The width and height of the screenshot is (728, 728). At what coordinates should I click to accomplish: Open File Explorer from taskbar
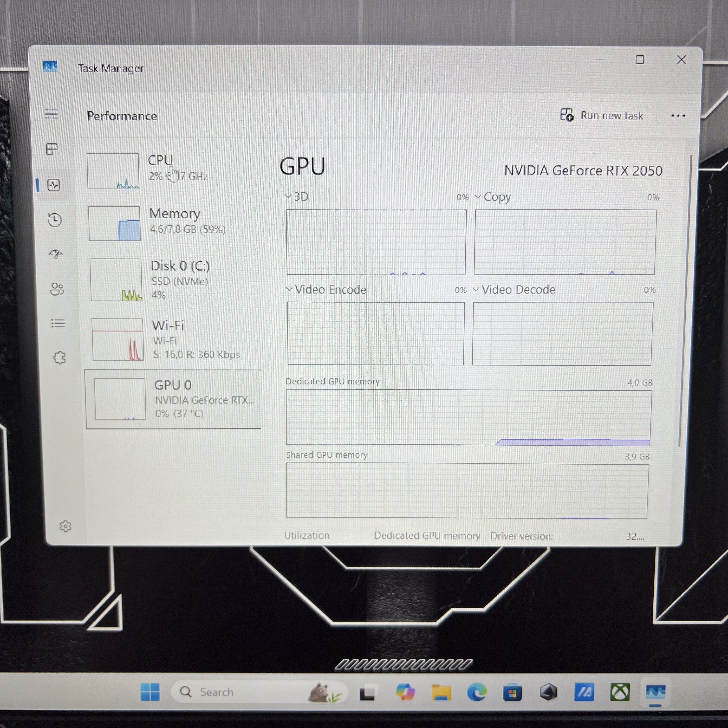point(441,692)
